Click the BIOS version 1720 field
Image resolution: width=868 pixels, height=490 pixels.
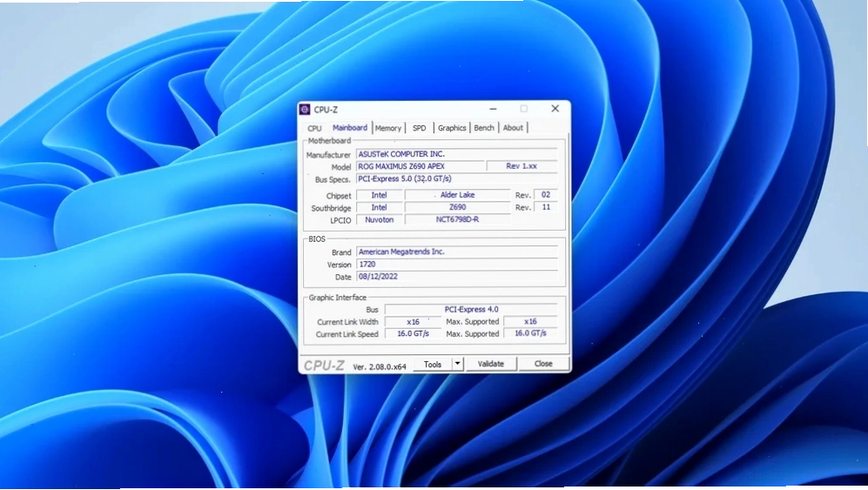[457, 264]
